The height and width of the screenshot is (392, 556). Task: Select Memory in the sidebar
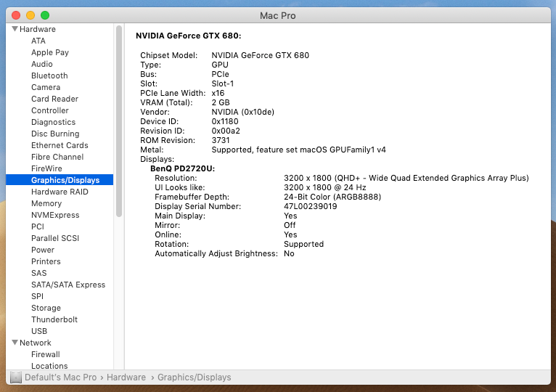[x=46, y=204]
